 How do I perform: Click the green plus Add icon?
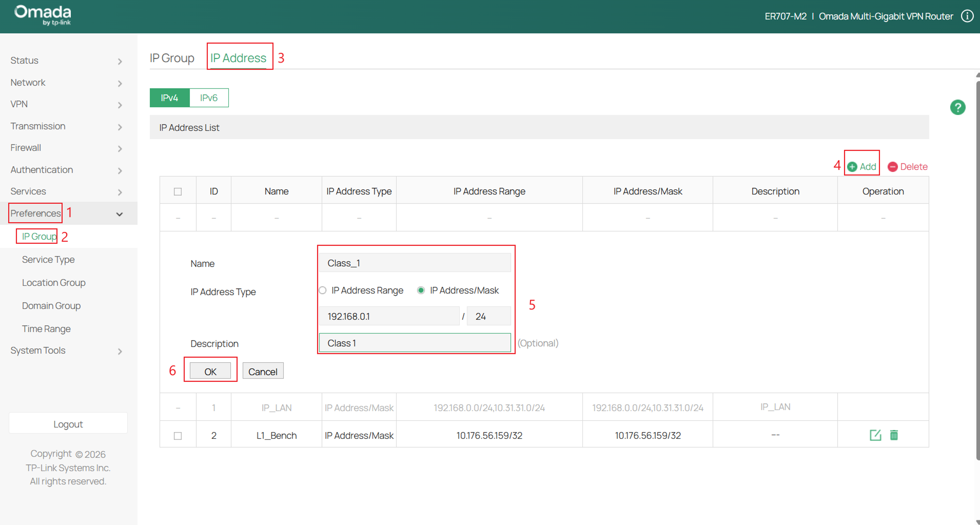[852, 167]
